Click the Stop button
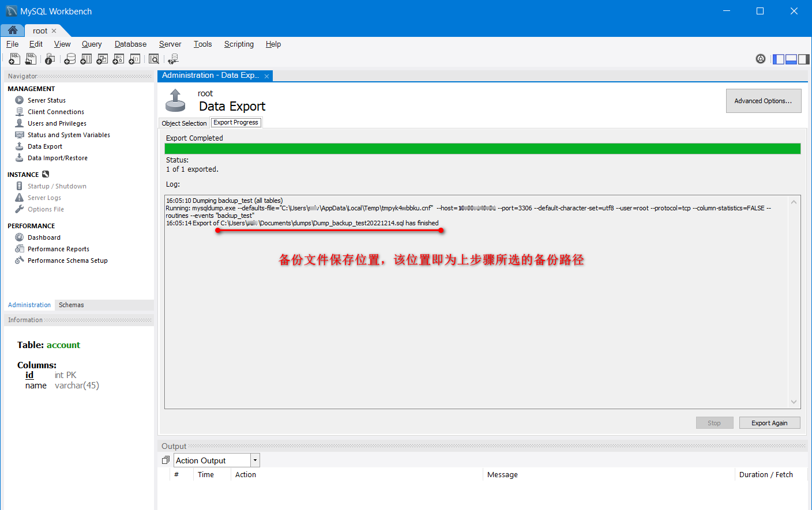This screenshot has width=812, height=510. [715, 423]
